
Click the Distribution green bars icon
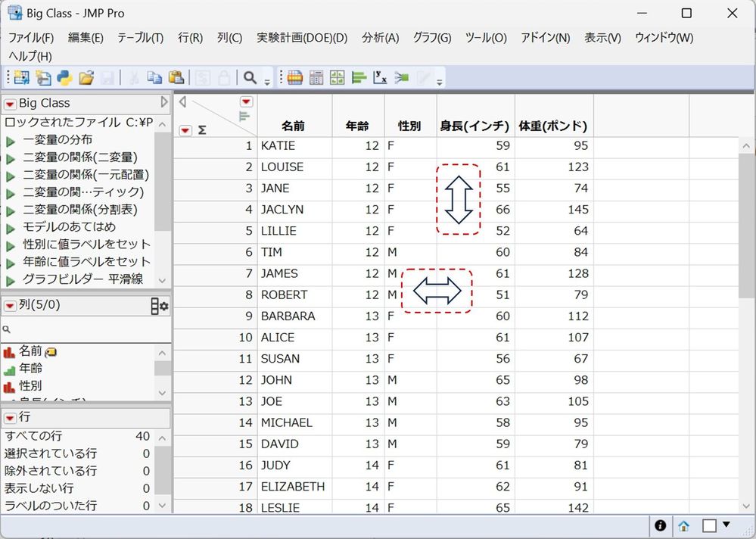[359, 77]
